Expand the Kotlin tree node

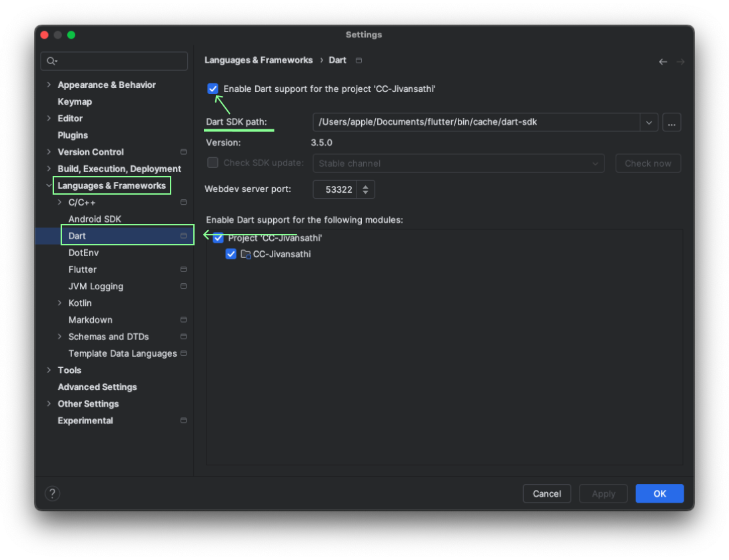(x=59, y=303)
